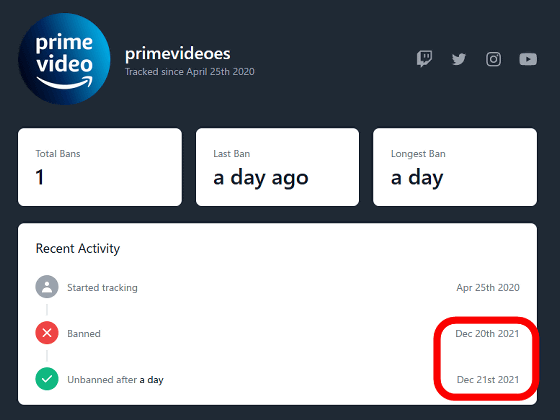
Task: Click the Started tracking entry text
Action: coord(102,288)
